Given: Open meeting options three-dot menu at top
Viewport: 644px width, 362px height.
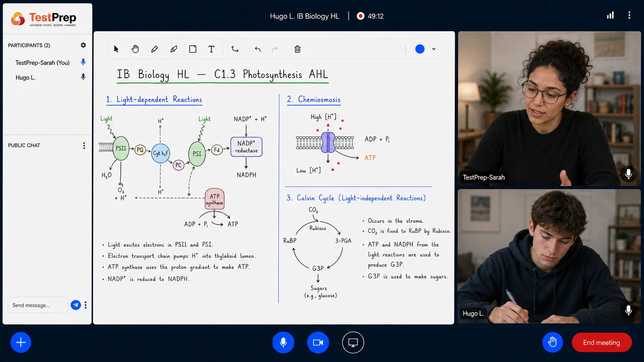Looking at the screenshot, I should click(629, 16).
